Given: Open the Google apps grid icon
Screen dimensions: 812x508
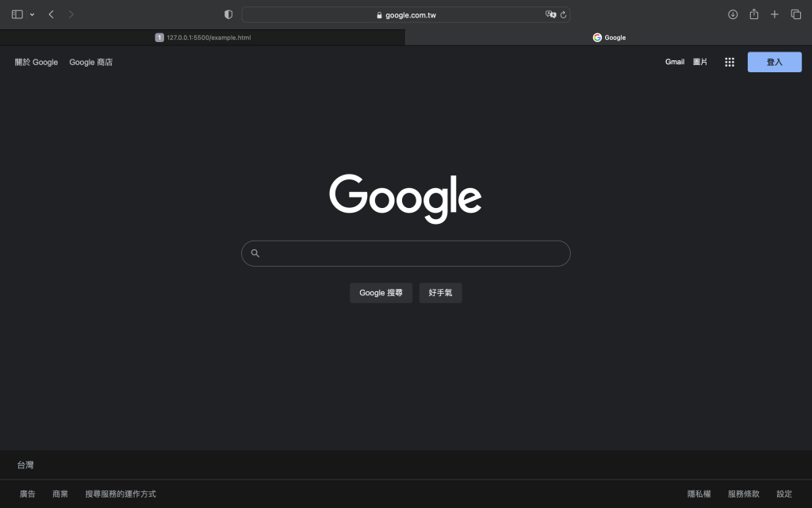Looking at the screenshot, I should point(730,62).
